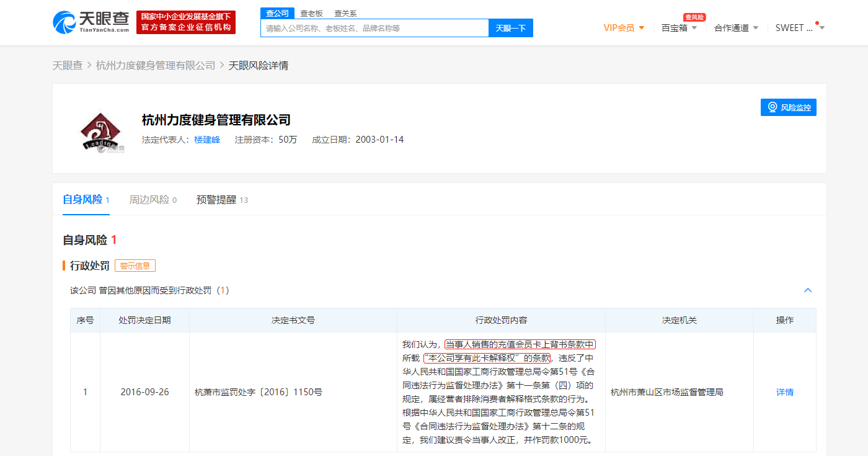Select the 2016-09-26 penalty date cell
868x456 pixels.
click(x=145, y=392)
